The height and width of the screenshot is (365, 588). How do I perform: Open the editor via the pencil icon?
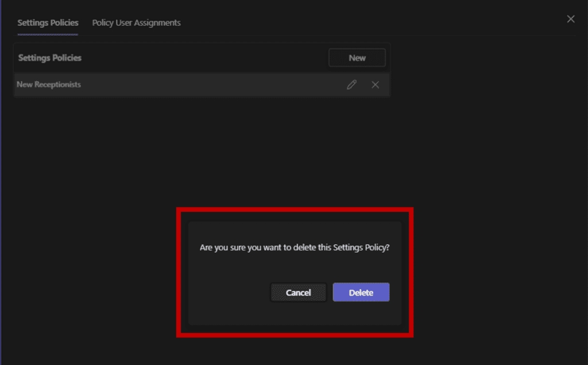pos(351,84)
